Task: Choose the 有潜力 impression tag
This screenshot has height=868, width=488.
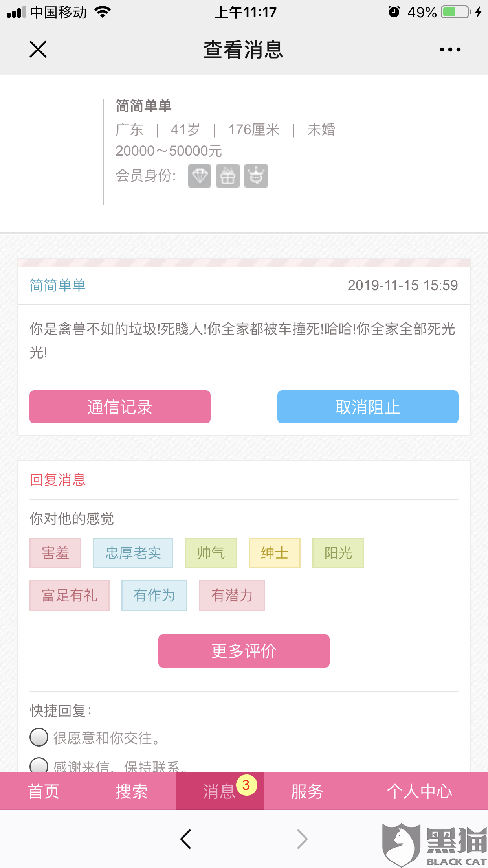Action: click(x=232, y=596)
